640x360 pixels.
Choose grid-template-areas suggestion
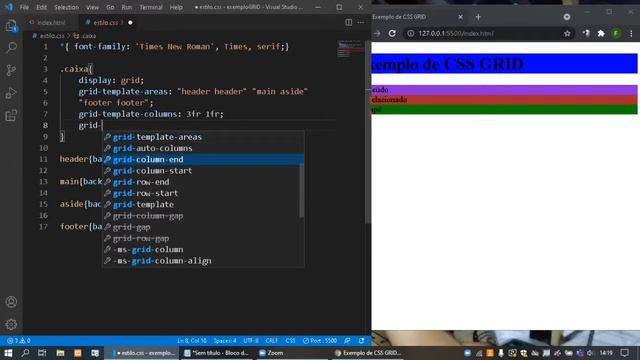point(203,137)
